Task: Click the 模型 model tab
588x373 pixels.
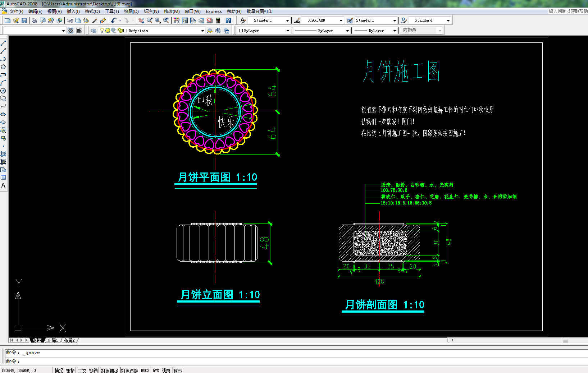Action: (x=37, y=340)
